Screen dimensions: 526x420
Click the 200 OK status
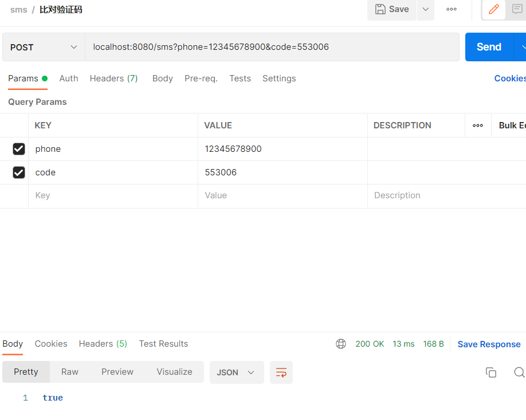tap(370, 344)
